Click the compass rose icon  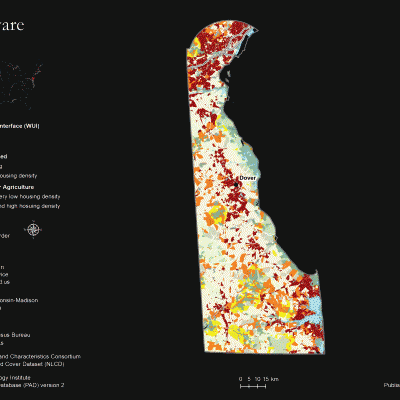[x=33, y=229]
